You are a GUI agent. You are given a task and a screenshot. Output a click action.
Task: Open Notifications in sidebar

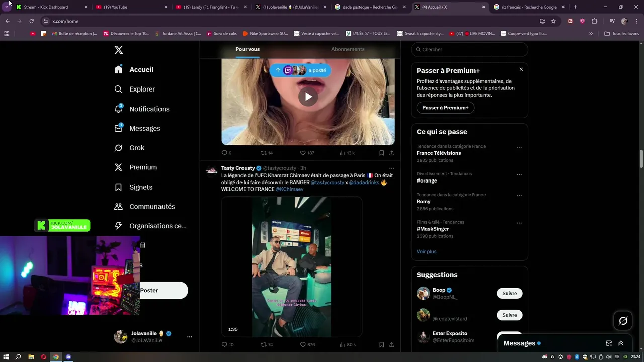coord(141,109)
